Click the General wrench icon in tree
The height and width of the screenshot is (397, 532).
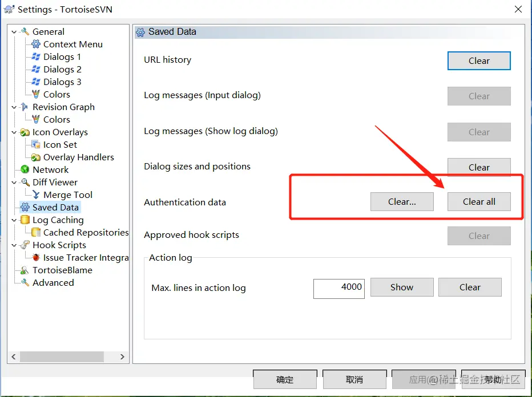tap(25, 31)
